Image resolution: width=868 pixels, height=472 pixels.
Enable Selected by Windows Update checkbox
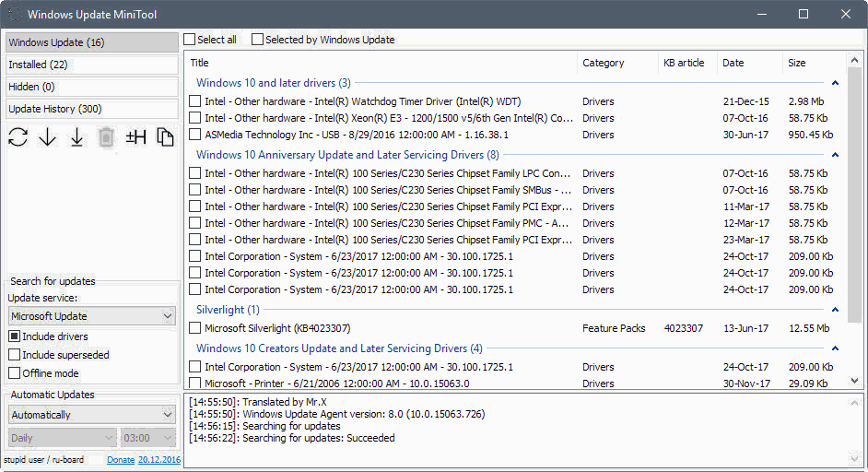(257, 40)
